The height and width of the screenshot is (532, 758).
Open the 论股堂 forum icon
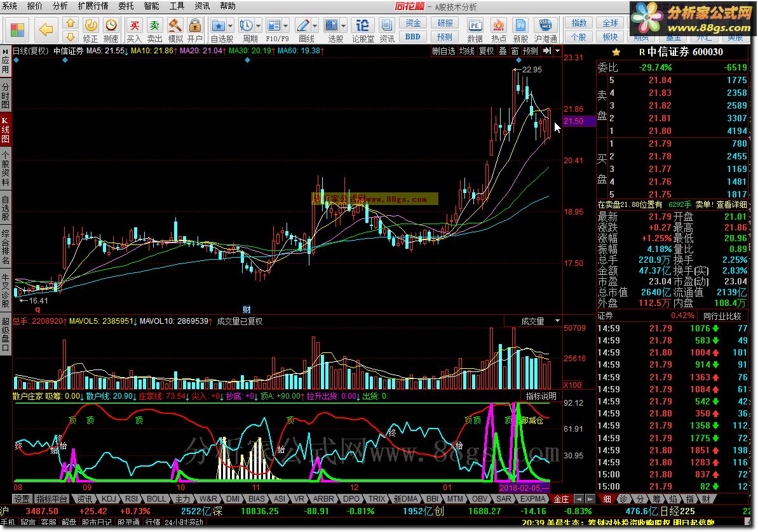363,30
